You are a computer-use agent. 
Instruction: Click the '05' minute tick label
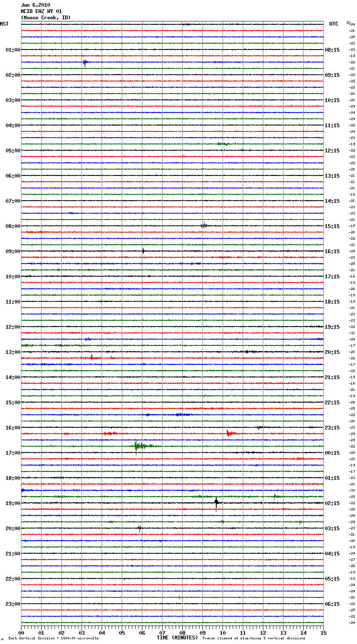[x=122, y=633]
